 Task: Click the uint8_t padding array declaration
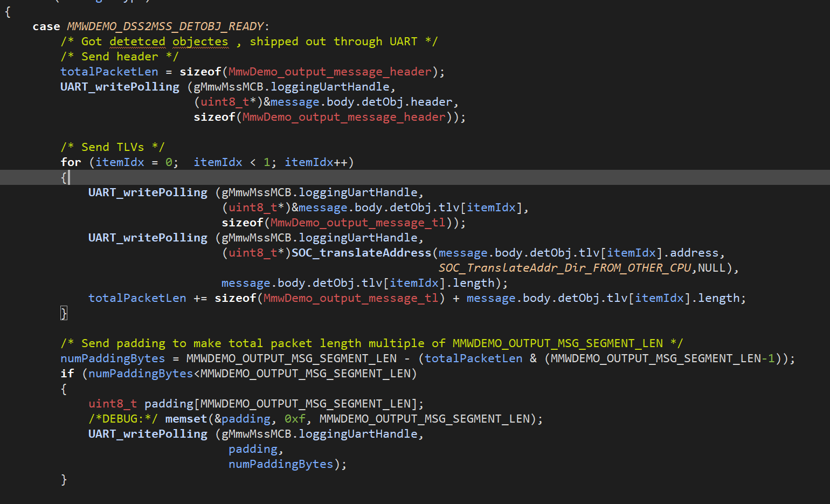pos(257,404)
